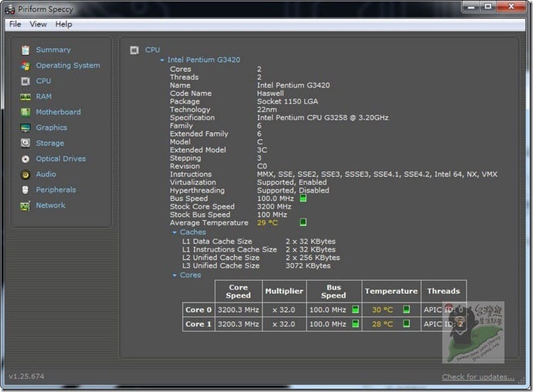Click Average Temperature value 29 °C
Viewport: 533px width, 392px height.
[x=267, y=223]
